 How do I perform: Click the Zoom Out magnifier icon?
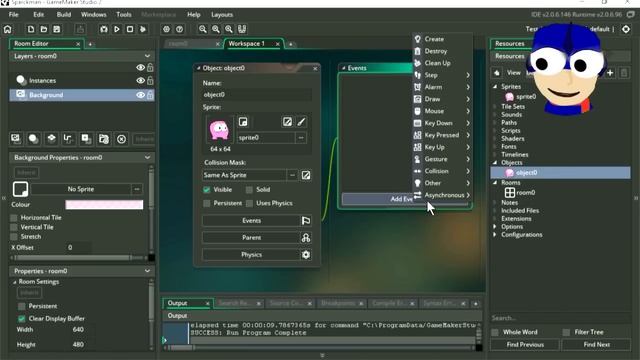coord(202,29)
